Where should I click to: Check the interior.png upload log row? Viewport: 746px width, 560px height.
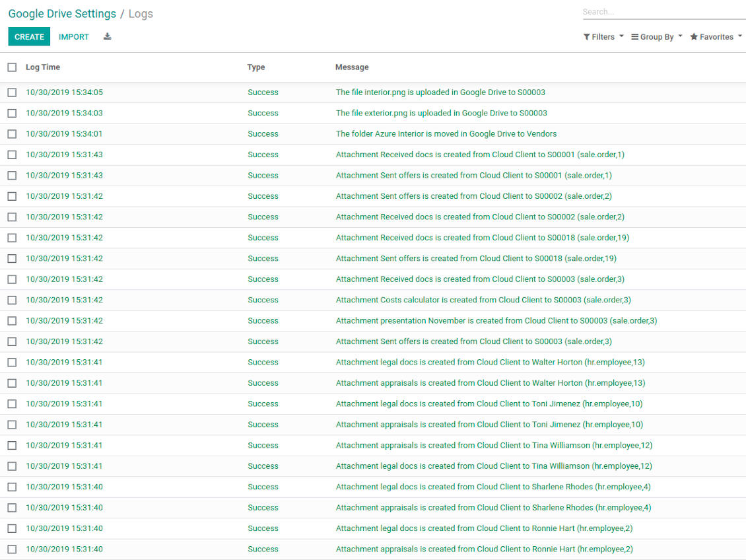click(x=12, y=92)
